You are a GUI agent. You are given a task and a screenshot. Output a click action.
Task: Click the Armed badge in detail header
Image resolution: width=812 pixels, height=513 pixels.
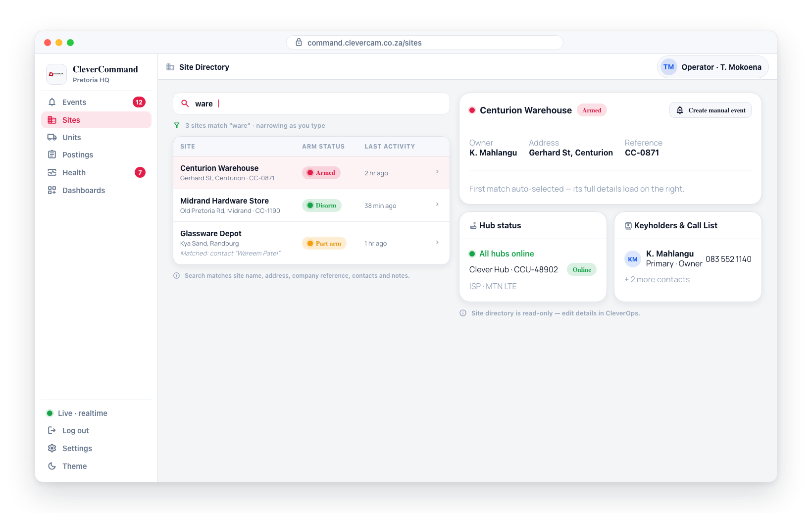[x=592, y=110]
